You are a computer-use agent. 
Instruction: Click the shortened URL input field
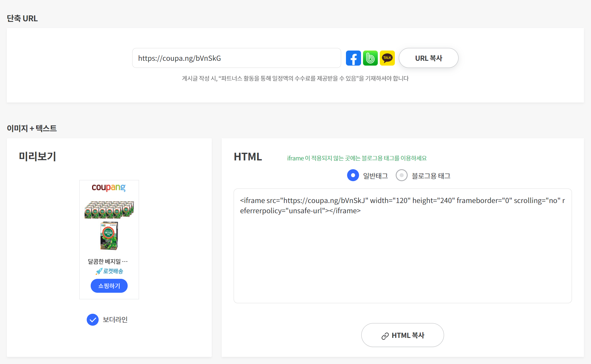236,58
